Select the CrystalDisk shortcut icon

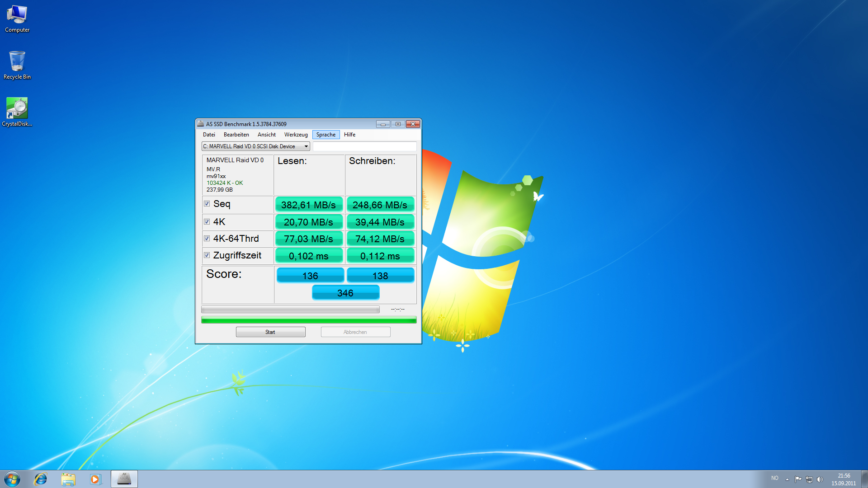17,112
